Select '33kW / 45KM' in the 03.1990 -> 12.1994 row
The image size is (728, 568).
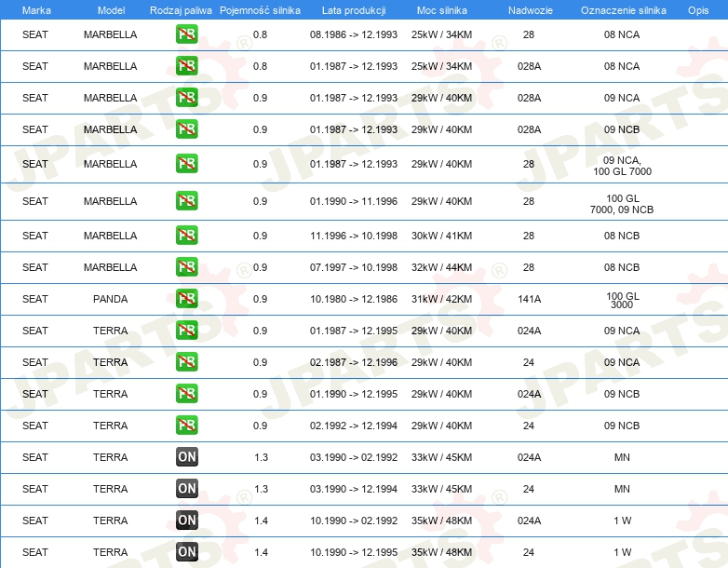point(441,489)
